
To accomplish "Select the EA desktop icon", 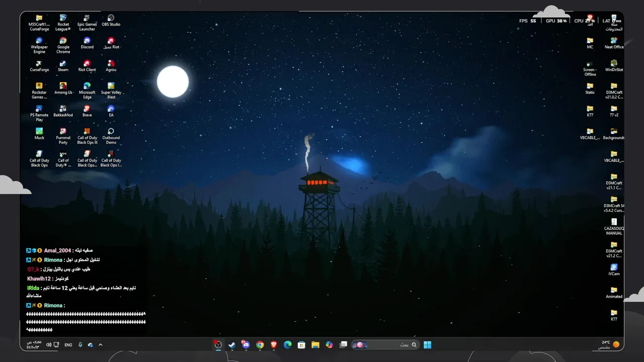I will point(111,111).
